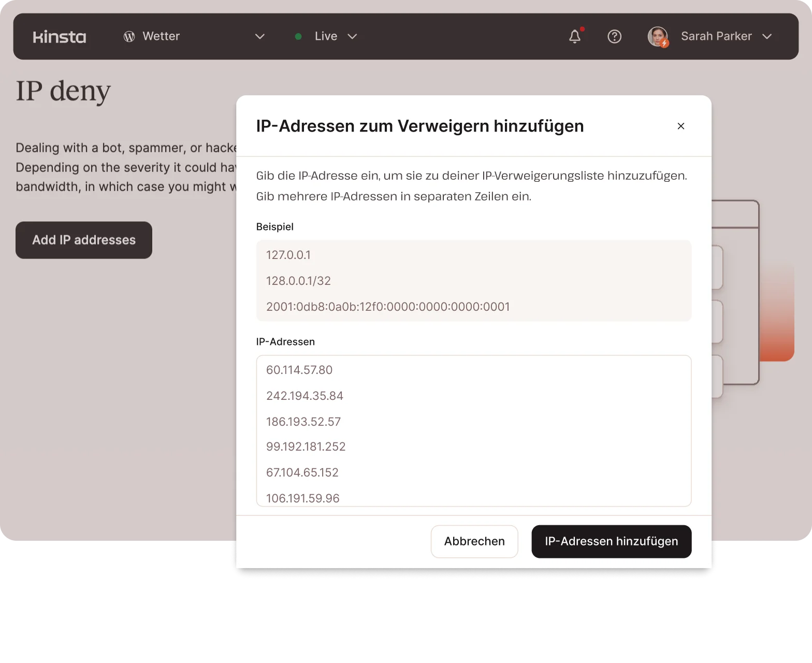Open the notifications bell

(575, 36)
